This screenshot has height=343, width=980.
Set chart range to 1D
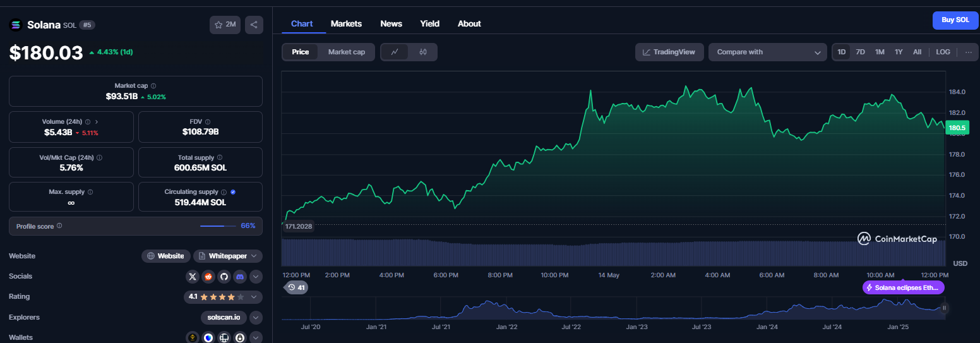pyautogui.click(x=842, y=52)
